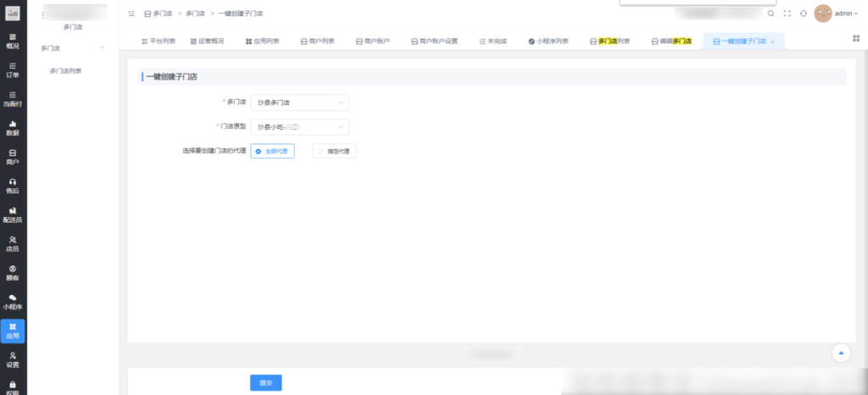Viewport: 868px width, 395px height.
Task: Click first 多门店 breadcrumb link
Action: point(158,14)
